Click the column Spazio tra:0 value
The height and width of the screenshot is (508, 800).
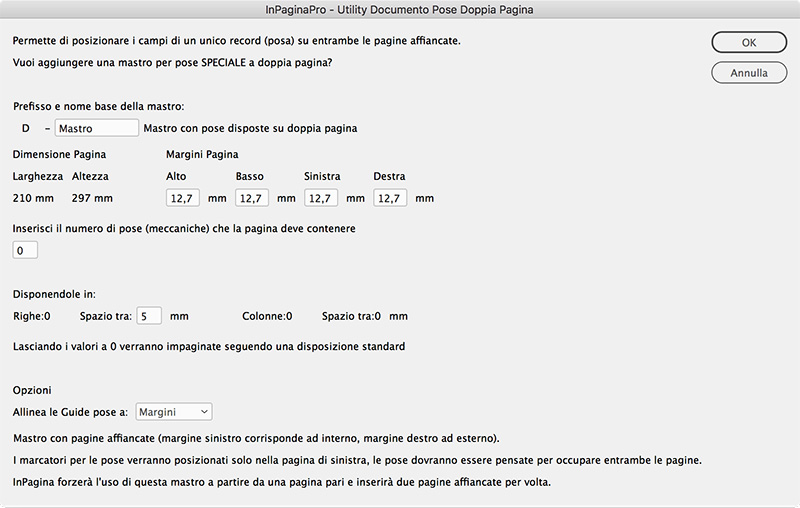352,316
